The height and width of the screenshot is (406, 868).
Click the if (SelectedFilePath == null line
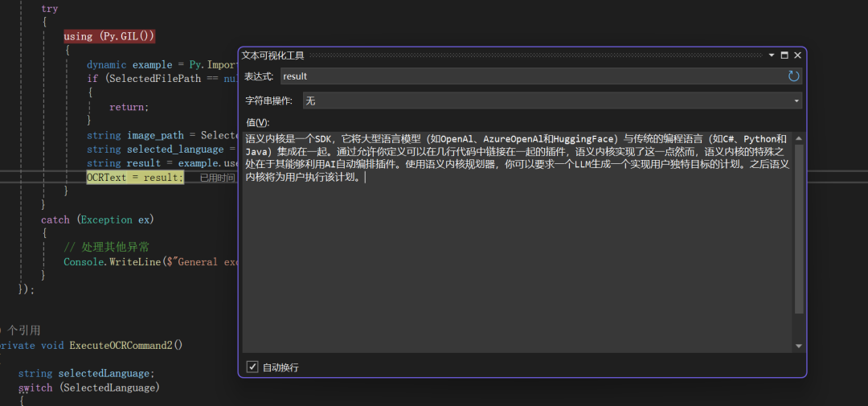click(162, 79)
